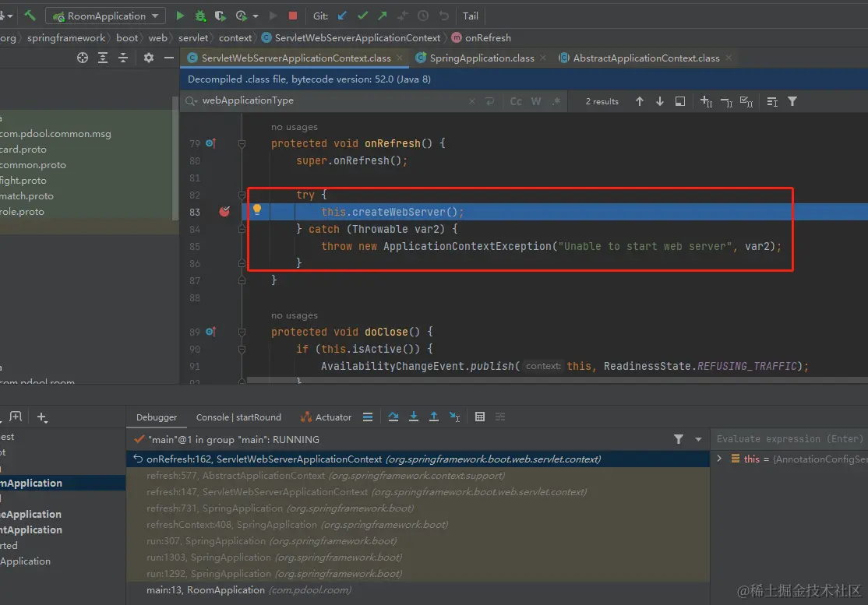
Task: Click the green Run button
Action: (x=180, y=16)
